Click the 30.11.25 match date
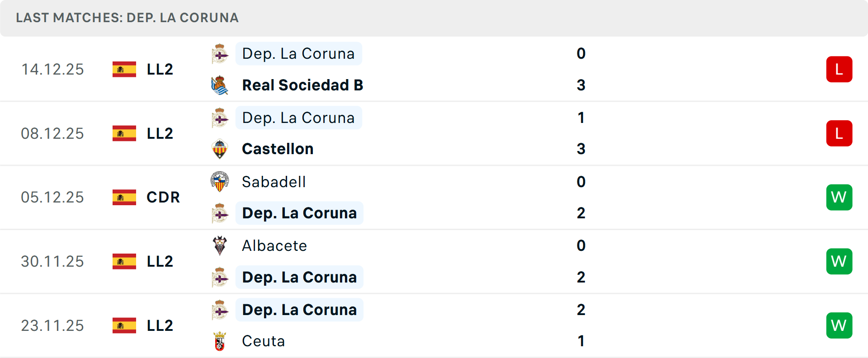This screenshot has height=358, width=868. (52, 261)
